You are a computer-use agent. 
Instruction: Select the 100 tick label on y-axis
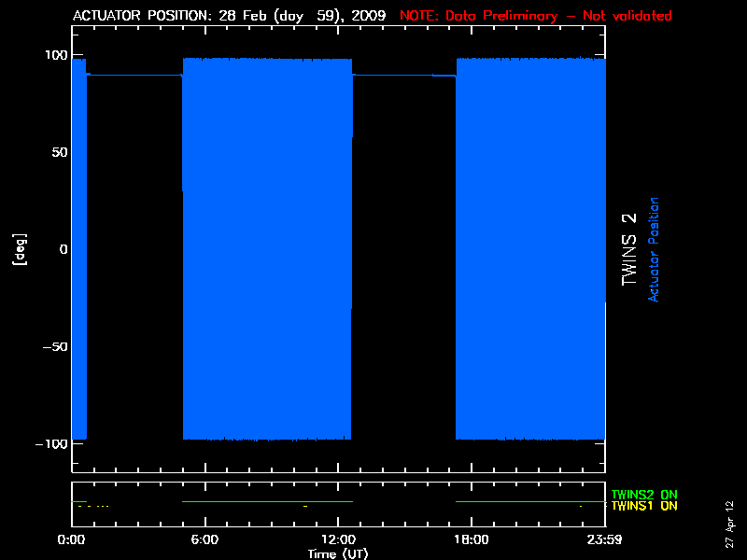coord(56,56)
